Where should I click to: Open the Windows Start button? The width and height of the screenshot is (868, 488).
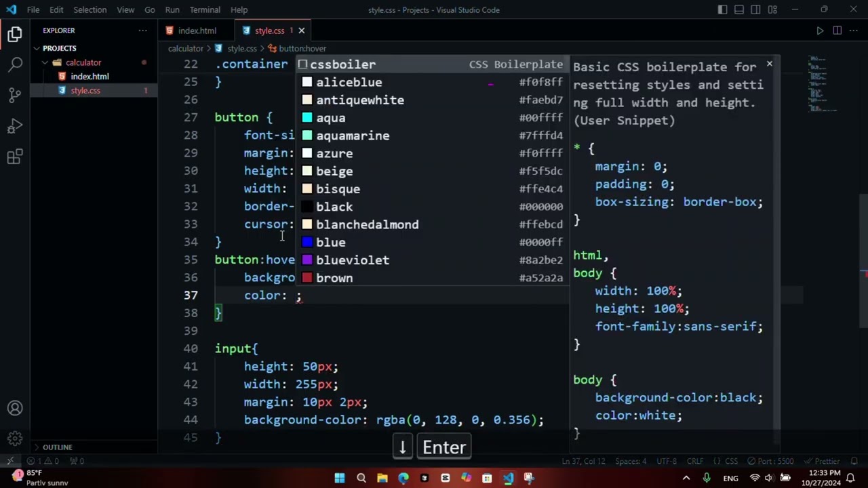(x=340, y=478)
